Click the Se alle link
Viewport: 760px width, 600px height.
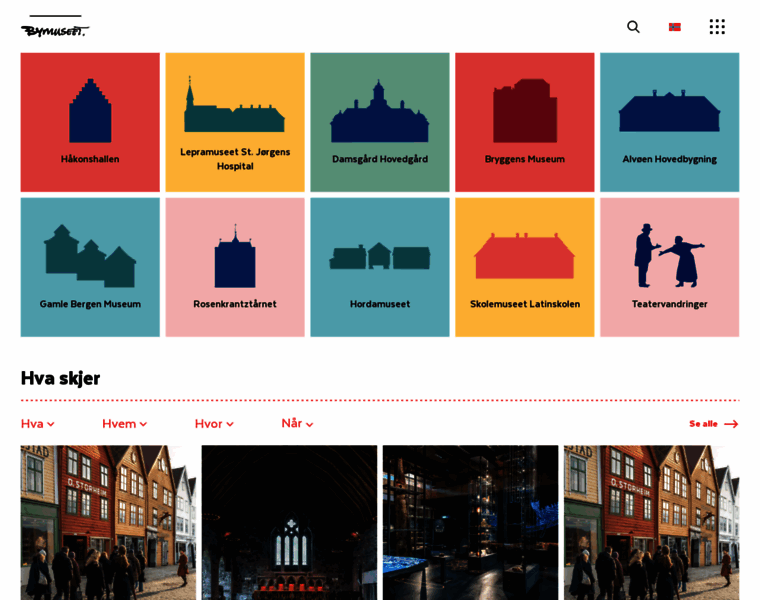click(713, 424)
